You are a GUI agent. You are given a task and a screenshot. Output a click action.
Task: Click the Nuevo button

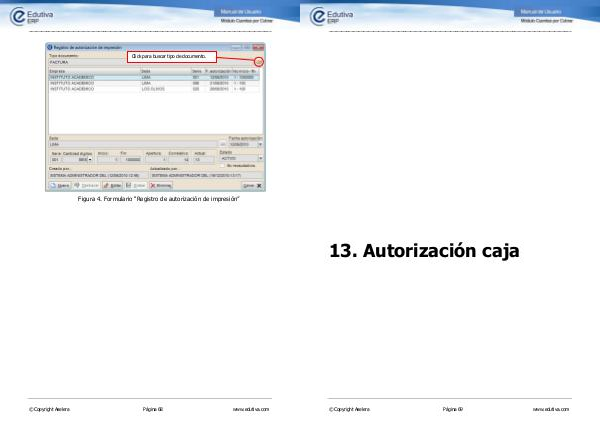(59, 186)
